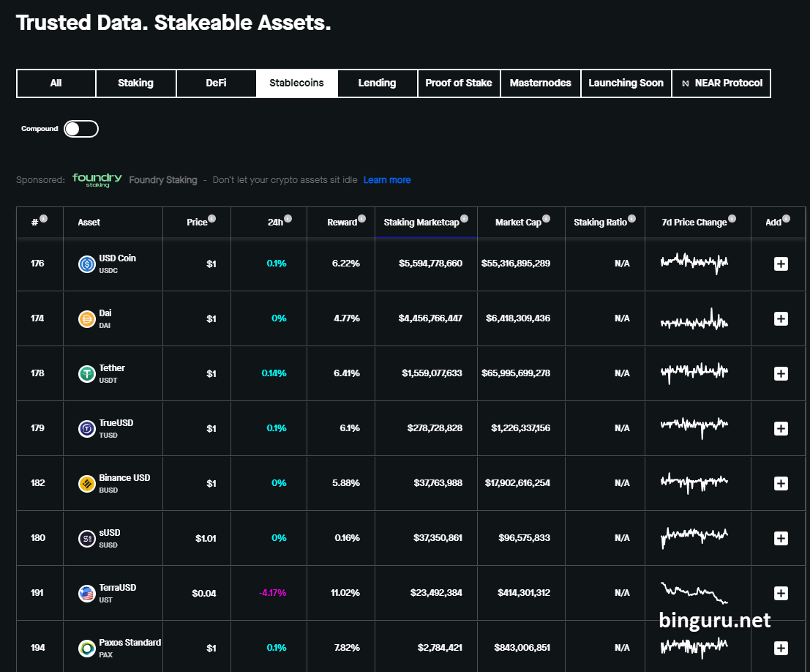Add USD Coin using plus icon

coord(781,264)
